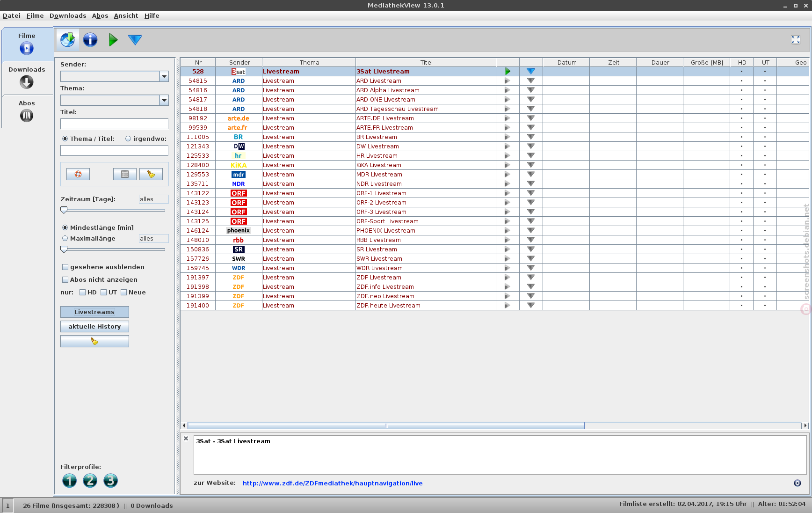Open the ZDF mediathek website link
Screen dimensions: 812x513
click(x=333, y=483)
